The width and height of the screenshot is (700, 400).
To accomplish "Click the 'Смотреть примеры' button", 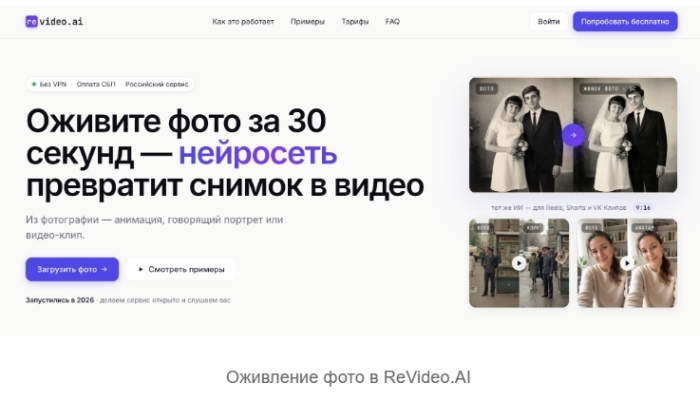I will (x=181, y=269).
